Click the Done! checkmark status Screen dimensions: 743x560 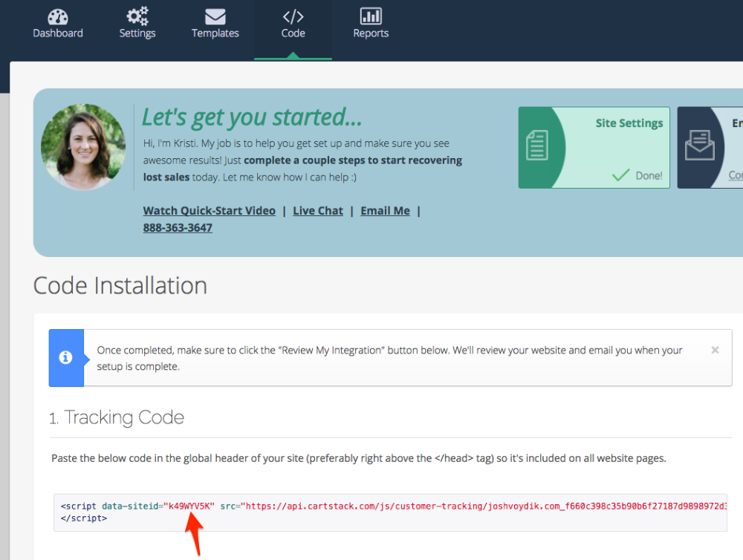click(x=637, y=175)
